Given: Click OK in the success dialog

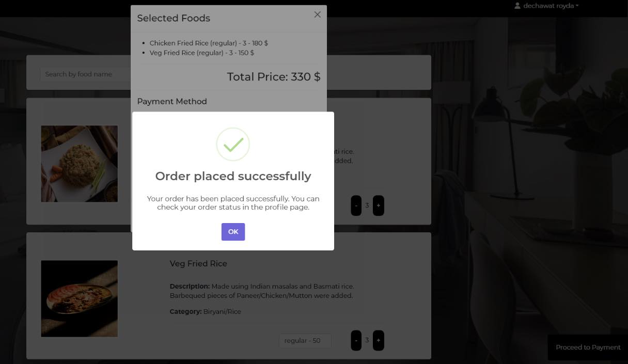Looking at the screenshot, I should click(233, 232).
